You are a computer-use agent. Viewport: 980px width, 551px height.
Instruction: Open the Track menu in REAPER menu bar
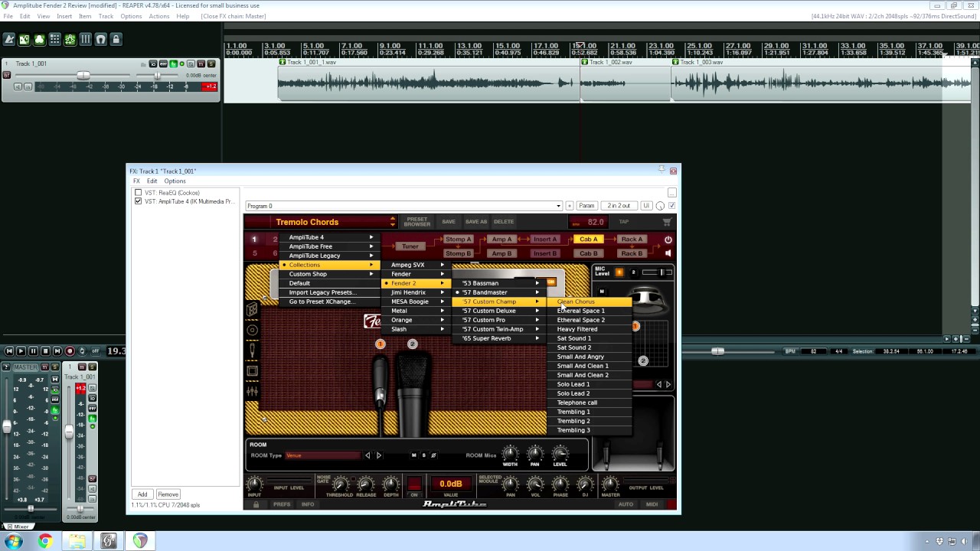pos(106,16)
